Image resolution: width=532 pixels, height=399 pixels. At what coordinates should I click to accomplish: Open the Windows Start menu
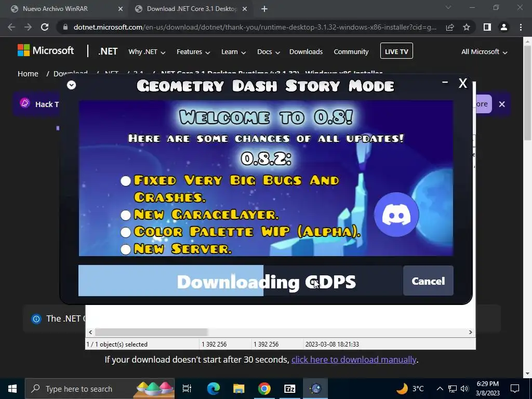click(12, 389)
